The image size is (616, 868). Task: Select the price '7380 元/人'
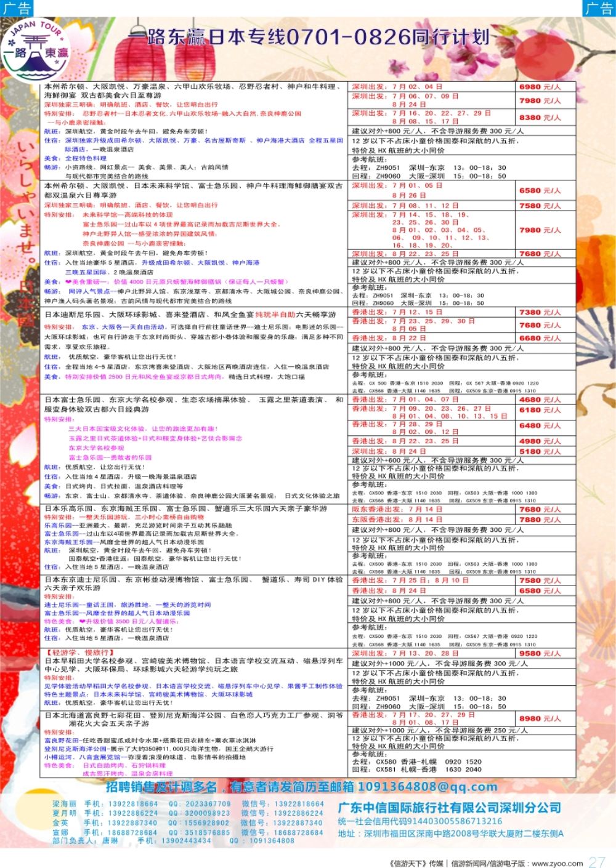[540, 313]
